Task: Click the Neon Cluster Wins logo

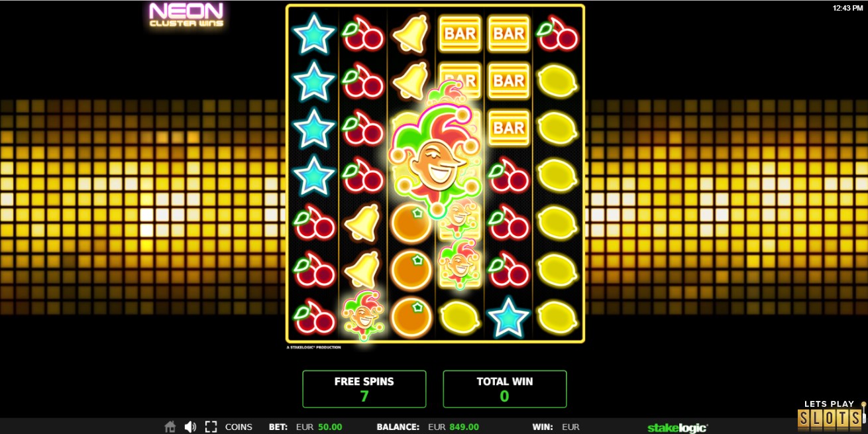Action: coord(186,15)
